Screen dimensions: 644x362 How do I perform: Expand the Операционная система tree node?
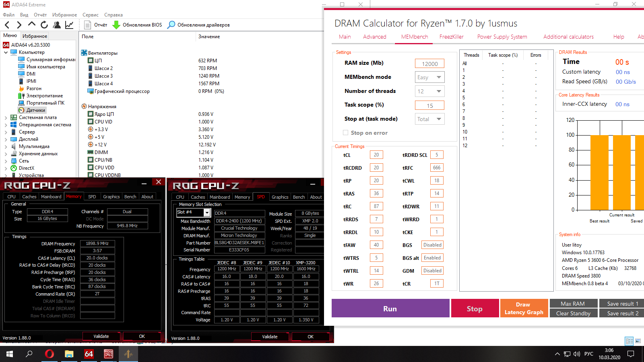(6, 125)
